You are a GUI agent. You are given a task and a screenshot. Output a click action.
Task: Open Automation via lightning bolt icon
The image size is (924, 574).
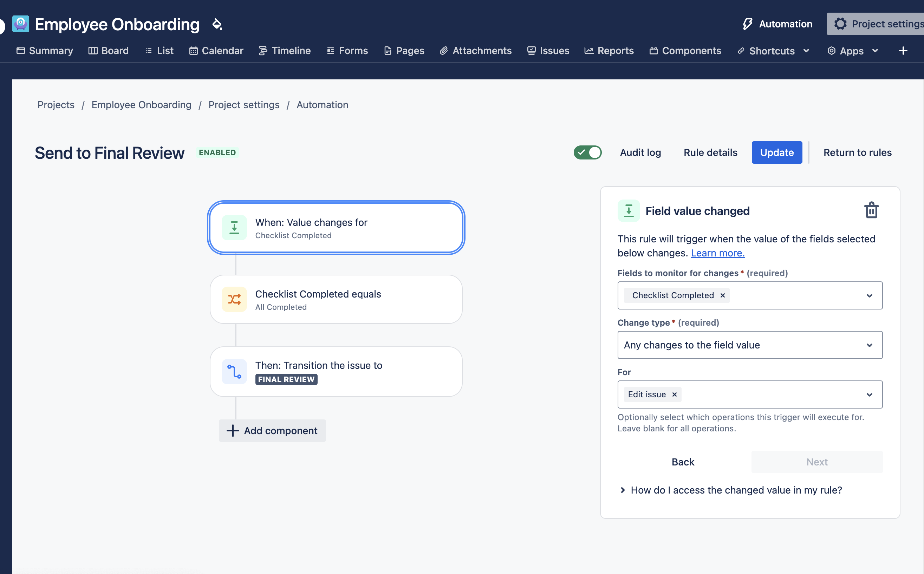(747, 24)
